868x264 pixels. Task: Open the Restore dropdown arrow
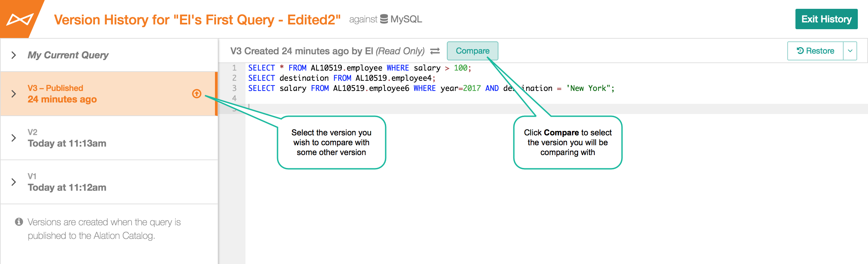coord(850,51)
